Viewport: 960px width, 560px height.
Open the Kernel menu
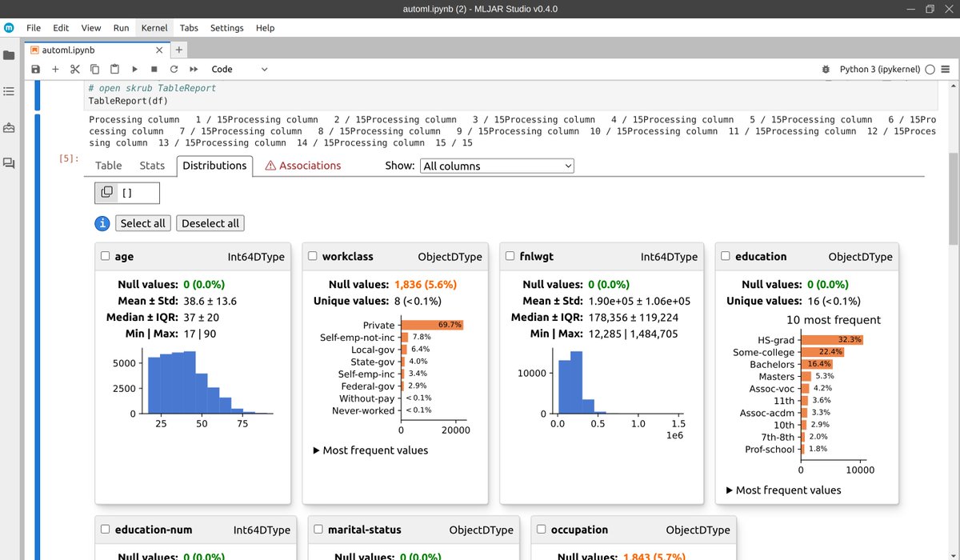tap(154, 27)
